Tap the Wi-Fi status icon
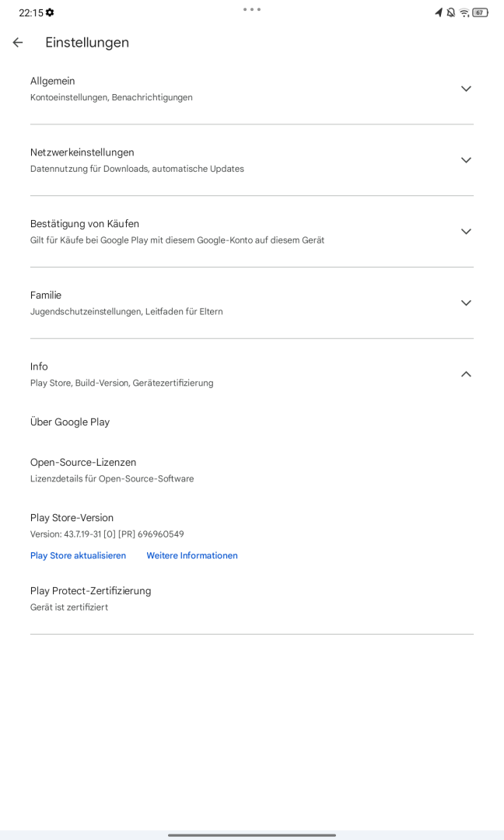This screenshot has height=840, width=504. point(464,12)
